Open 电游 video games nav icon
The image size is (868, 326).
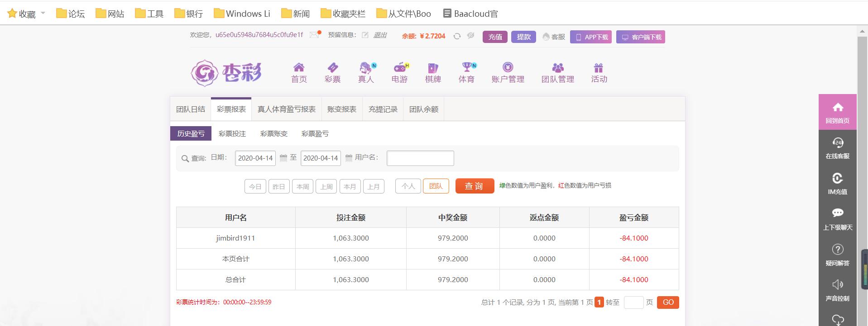click(399, 73)
